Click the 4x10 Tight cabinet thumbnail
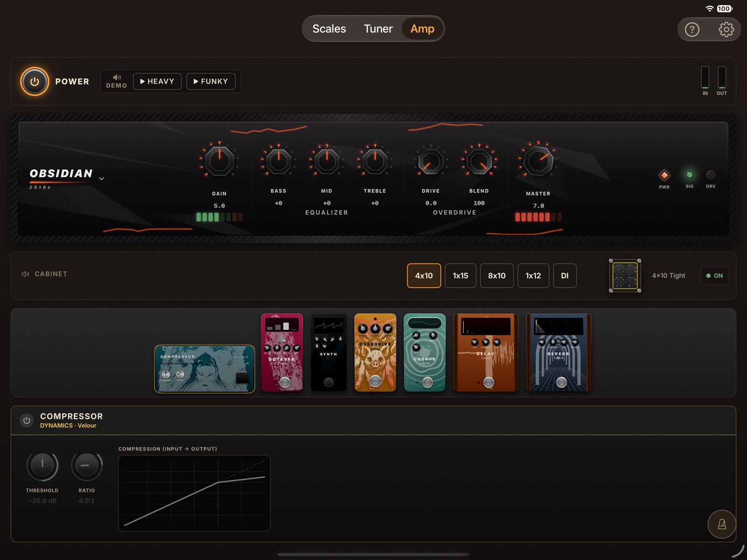The width and height of the screenshot is (747, 560). point(625,276)
